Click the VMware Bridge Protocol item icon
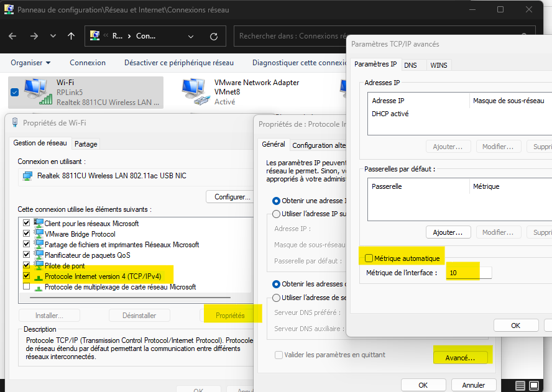Viewport: 552px width, 392px height. point(39,234)
